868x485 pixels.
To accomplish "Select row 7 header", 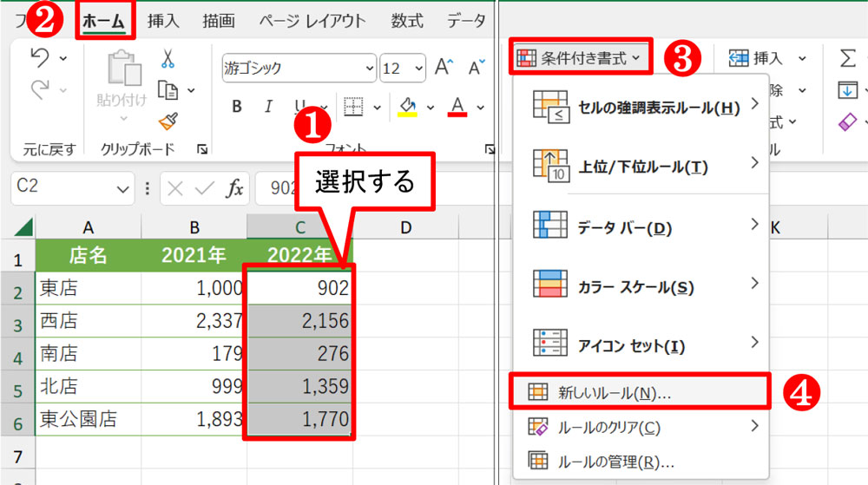I will 17,456.
